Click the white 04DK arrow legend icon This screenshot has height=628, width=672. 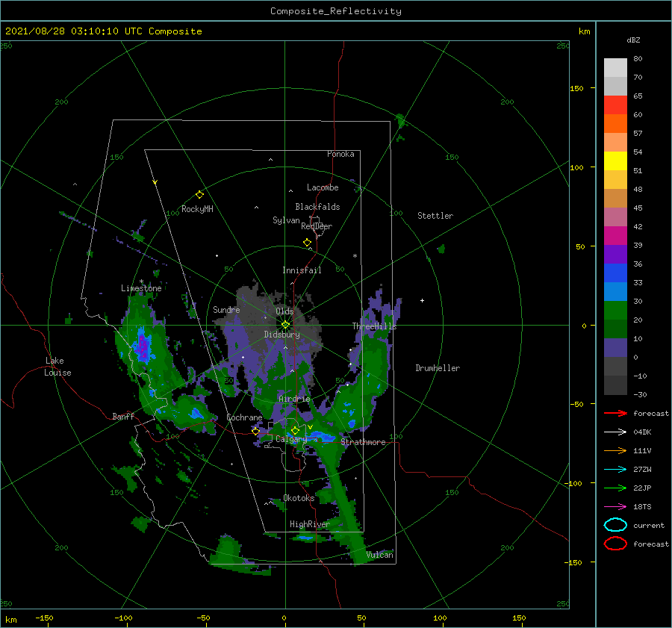click(x=615, y=432)
